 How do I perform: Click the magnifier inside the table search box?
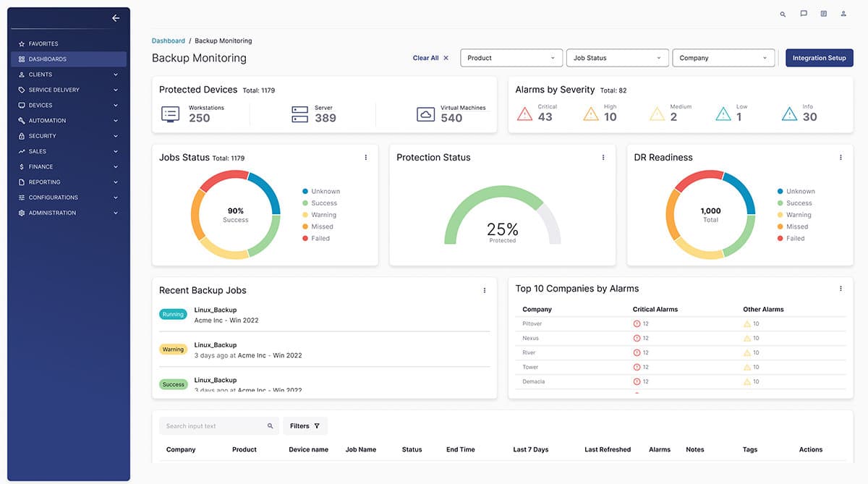pos(271,426)
